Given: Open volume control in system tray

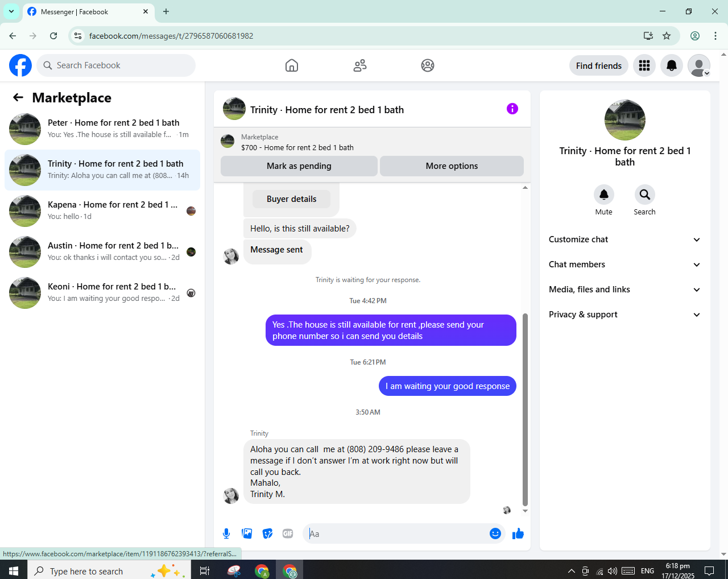Looking at the screenshot, I should coord(613,571).
